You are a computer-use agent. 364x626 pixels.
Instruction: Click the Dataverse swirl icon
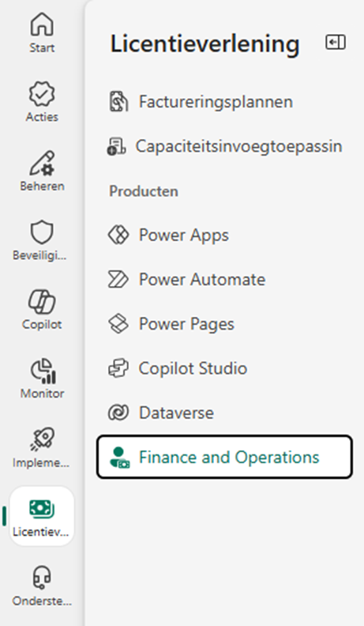pos(118,413)
